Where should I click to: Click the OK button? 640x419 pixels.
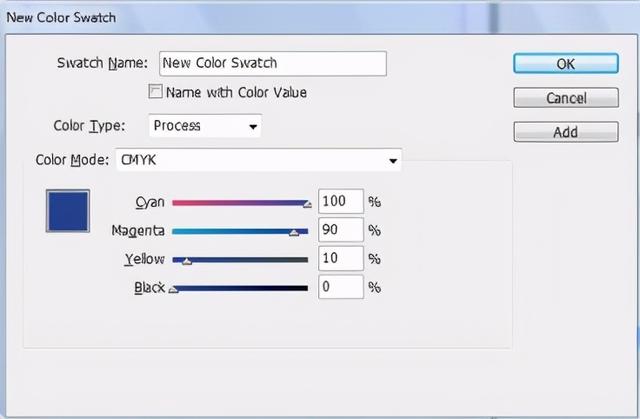pyautogui.click(x=566, y=64)
